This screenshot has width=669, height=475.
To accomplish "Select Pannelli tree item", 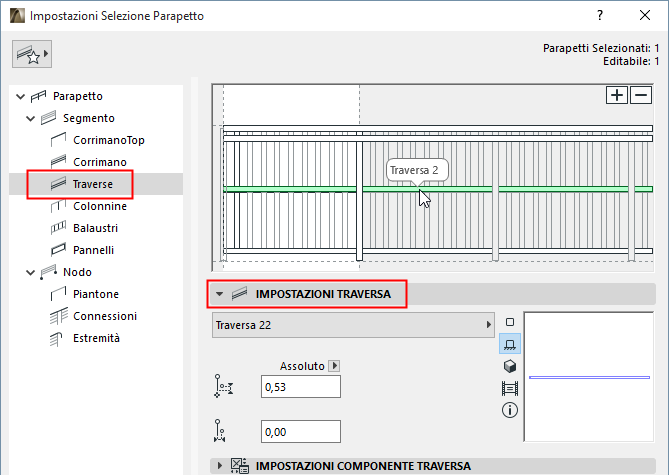I will pyautogui.click(x=93, y=250).
